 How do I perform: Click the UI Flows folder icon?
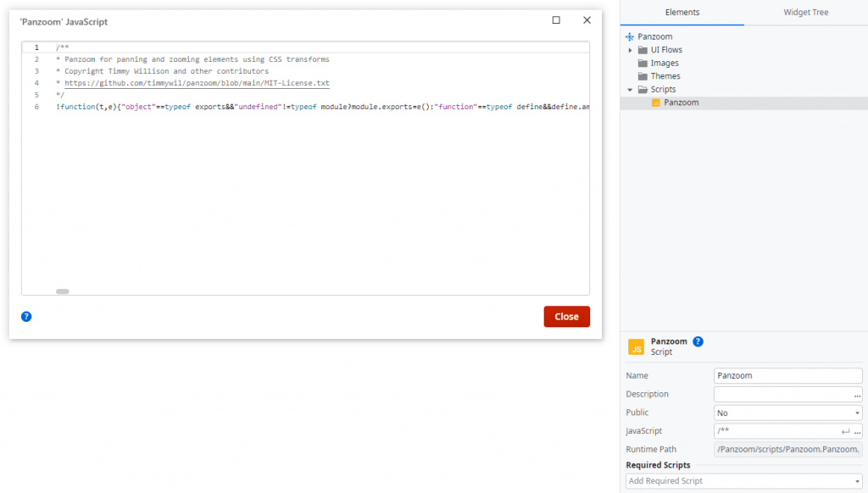click(643, 50)
